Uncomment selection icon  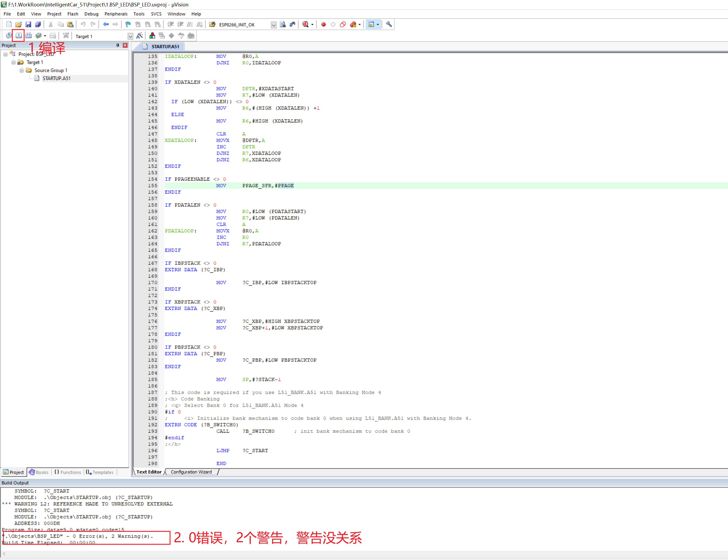(200, 24)
